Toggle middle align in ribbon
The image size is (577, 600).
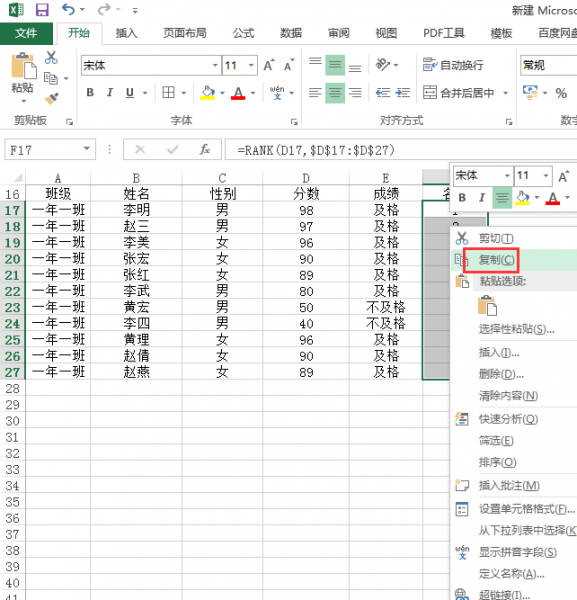tap(335, 65)
